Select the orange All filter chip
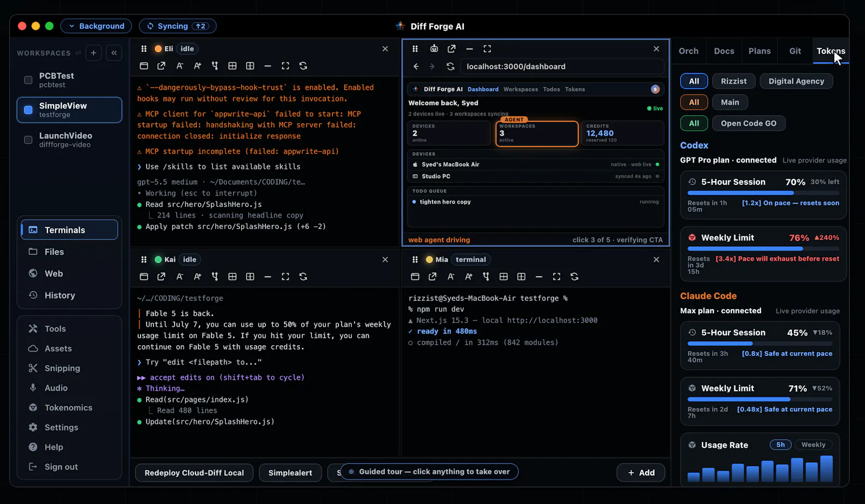 click(x=694, y=102)
